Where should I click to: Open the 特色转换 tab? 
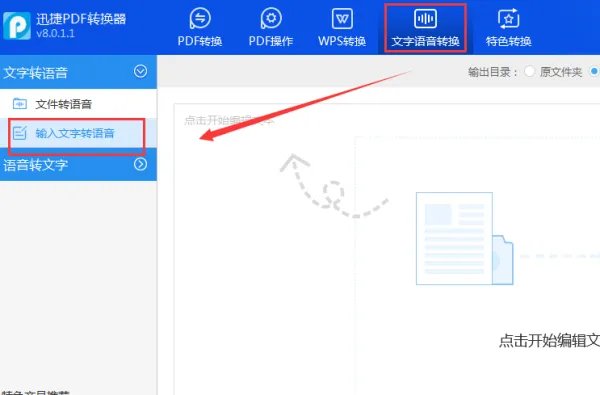(x=509, y=28)
